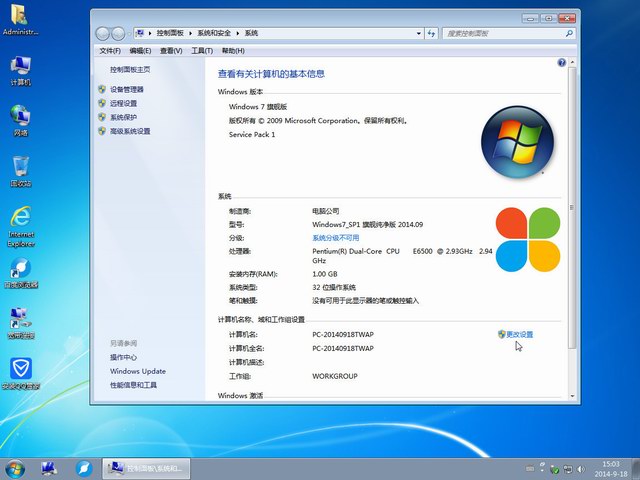Open 性能信息和工具 link
The image size is (640, 480).
[133, 385]
